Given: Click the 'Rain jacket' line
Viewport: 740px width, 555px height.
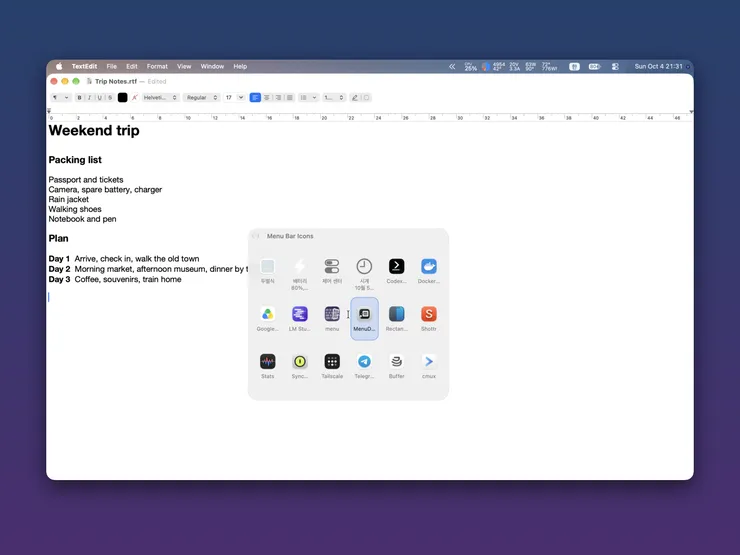Looking at the screenshot, I should (68, 199).
